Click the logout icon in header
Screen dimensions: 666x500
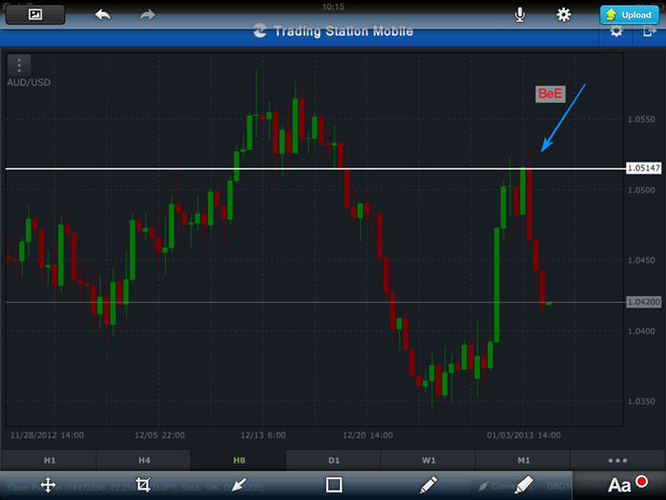point(649,31)
